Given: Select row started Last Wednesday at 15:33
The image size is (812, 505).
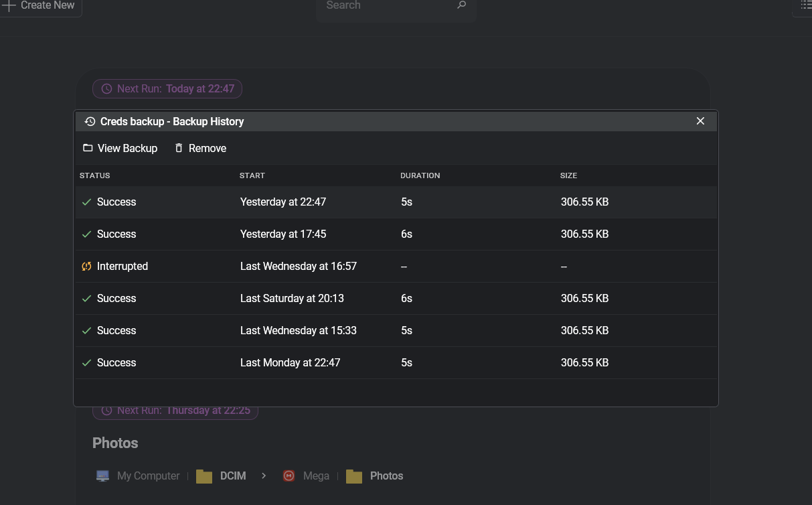Looking at the screenshot, I should click(396, 330).
